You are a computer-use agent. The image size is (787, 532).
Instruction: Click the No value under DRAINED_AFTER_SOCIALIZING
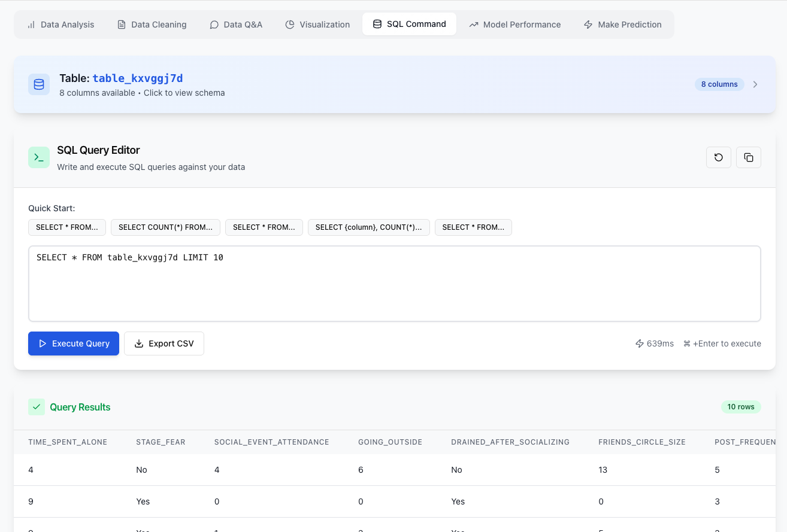coord(456,470)
